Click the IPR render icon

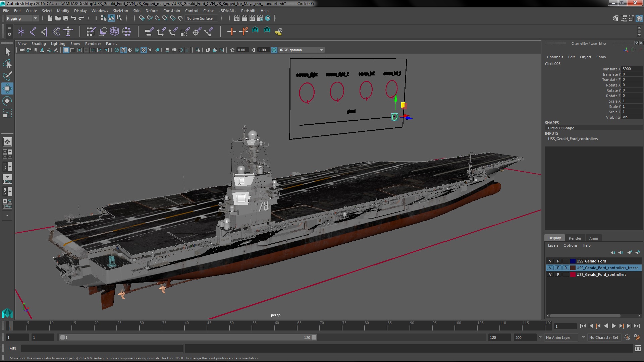(252, 18)
